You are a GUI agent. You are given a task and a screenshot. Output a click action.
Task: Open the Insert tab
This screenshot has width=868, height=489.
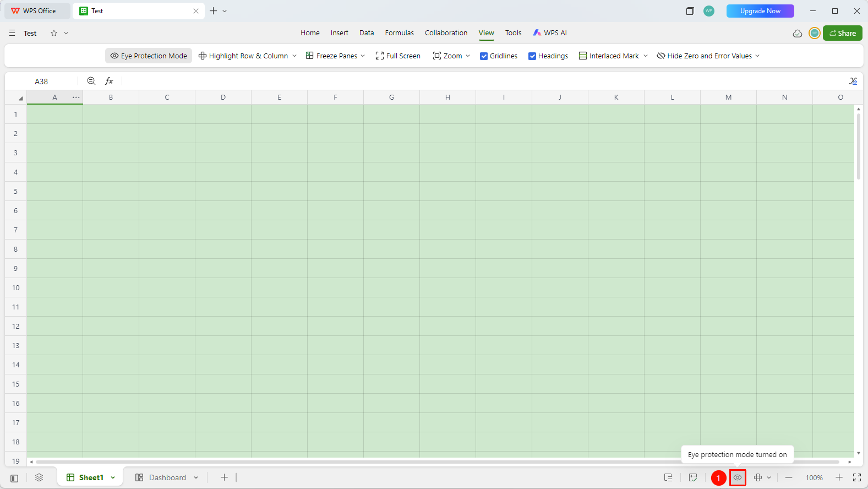point(340,33)
